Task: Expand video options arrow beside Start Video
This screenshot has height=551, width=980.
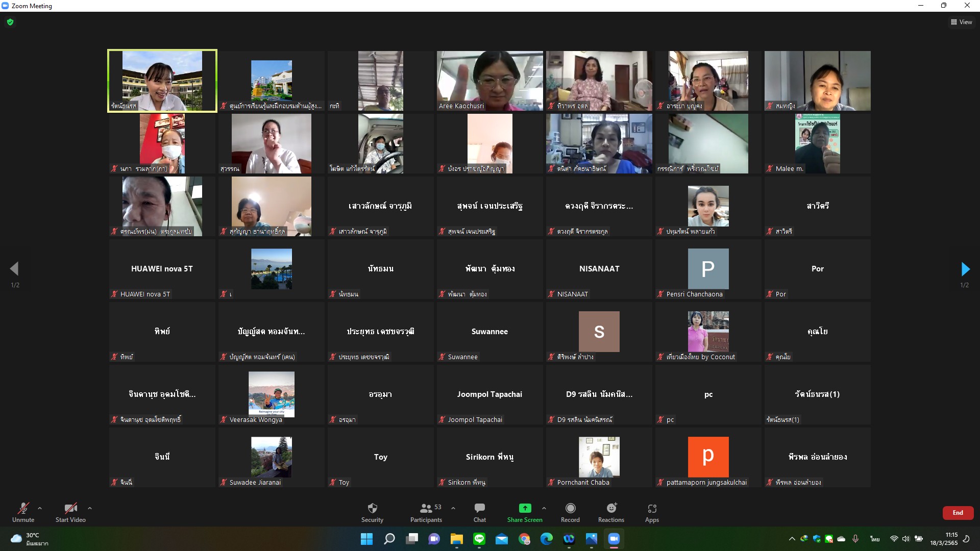Action: click(x=90, y=508)
